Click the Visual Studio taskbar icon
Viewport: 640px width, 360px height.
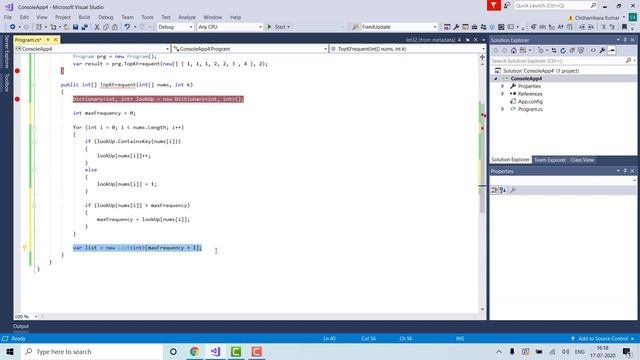pos(215,351)
